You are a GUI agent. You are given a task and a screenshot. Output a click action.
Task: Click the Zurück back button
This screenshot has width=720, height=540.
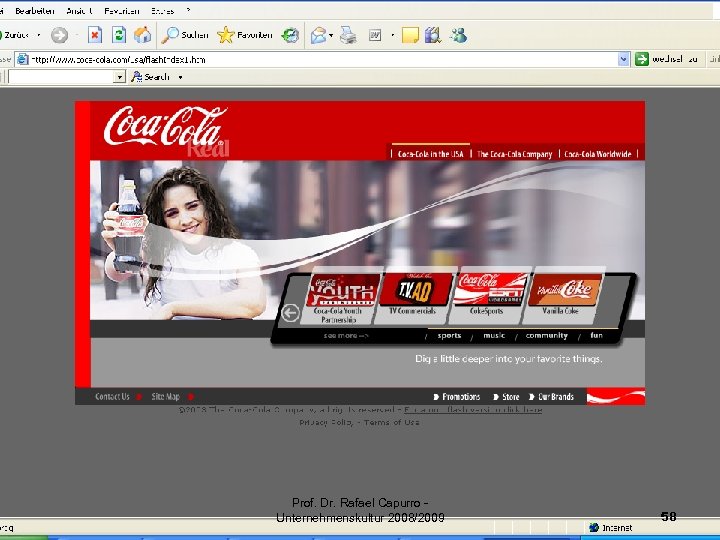(15, 35)
